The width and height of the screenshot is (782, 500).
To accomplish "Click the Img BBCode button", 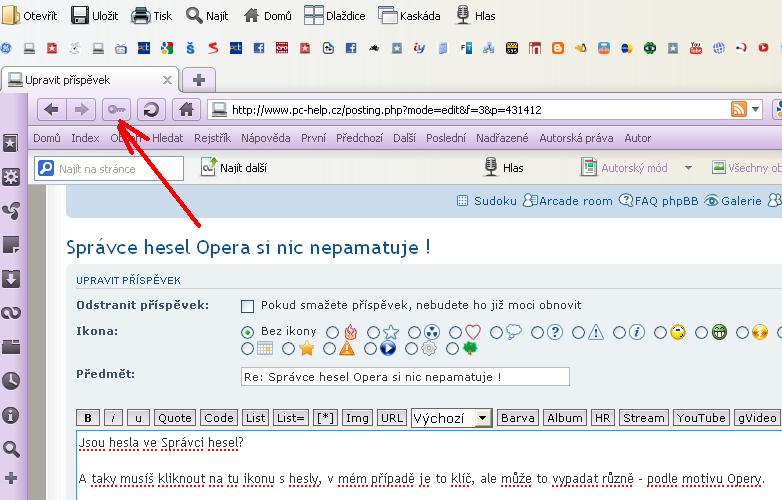I will (x=357, y=418).
